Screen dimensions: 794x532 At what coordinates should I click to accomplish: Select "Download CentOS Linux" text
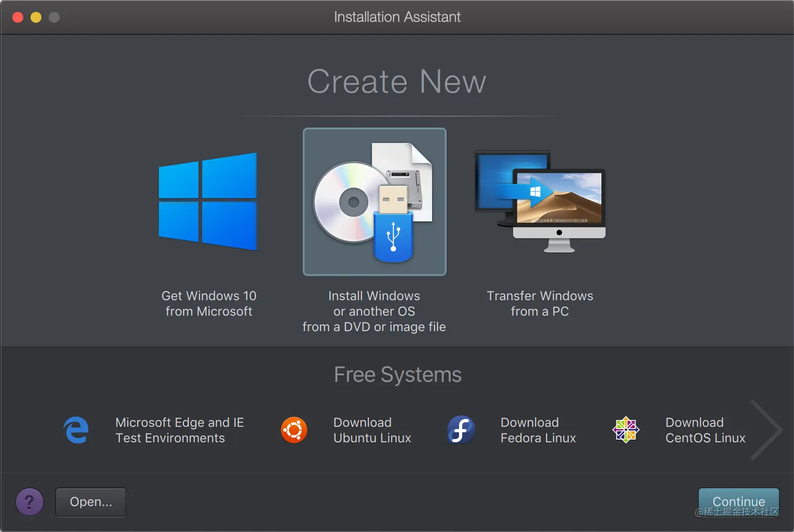(705, 430)
